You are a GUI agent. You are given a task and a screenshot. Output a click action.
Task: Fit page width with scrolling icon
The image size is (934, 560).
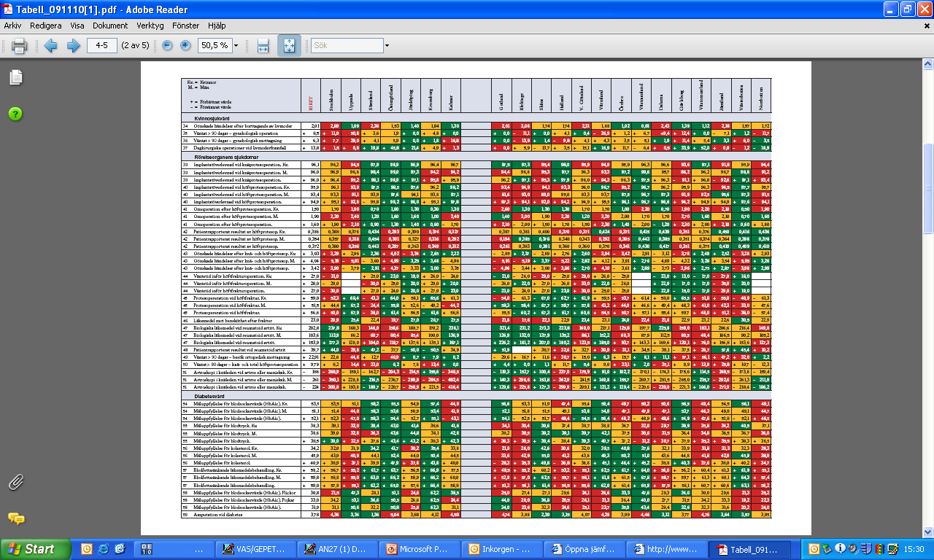(x=263, y=46)
